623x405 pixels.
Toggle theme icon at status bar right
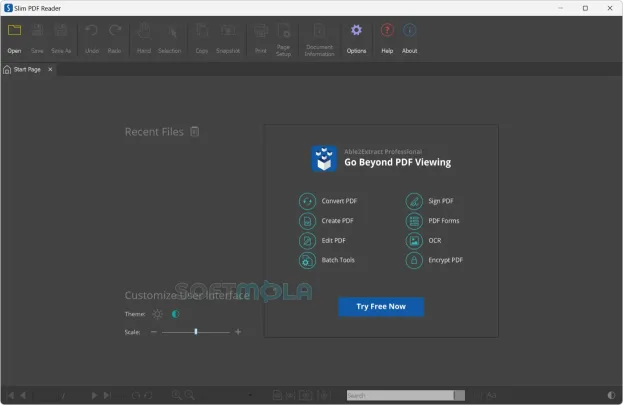pyautogui.click(x=611, y=395)
